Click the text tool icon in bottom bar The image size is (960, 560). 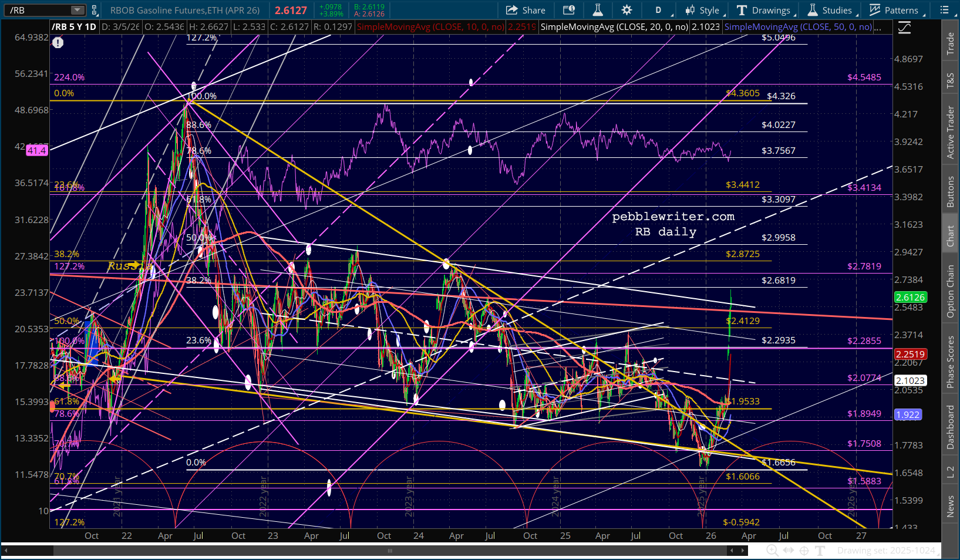pos(820,551)
